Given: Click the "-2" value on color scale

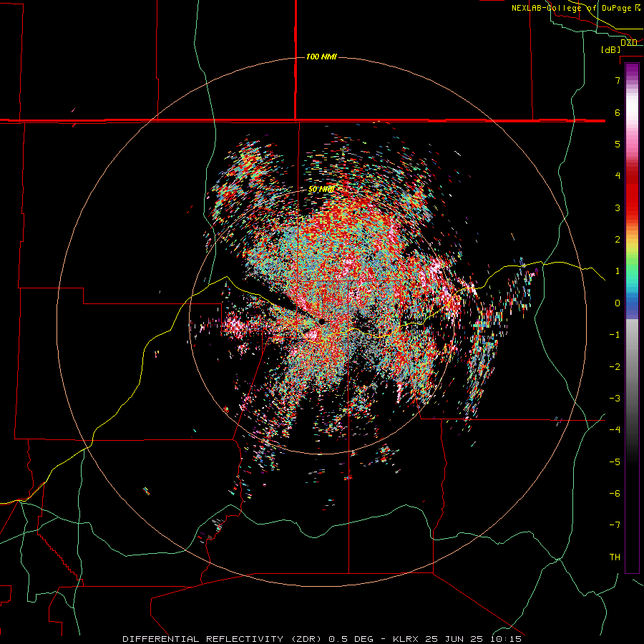Looking at the screenshot, I should (x=615, y=366).
